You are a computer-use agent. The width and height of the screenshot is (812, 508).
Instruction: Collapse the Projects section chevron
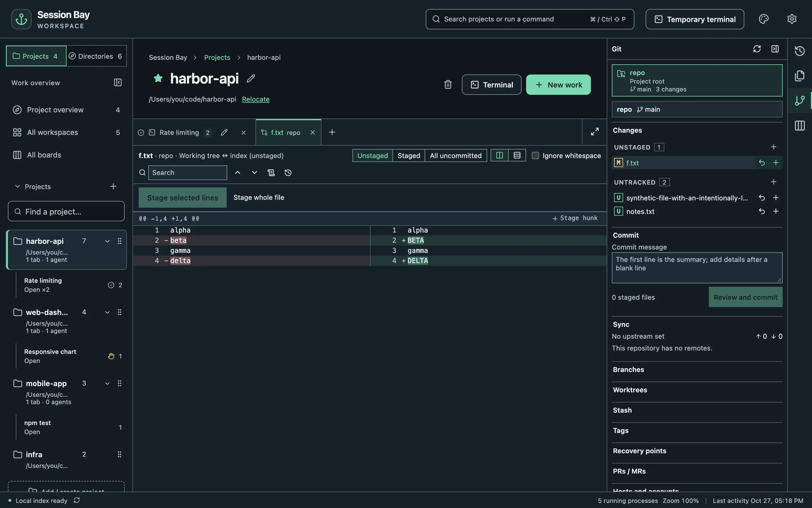click(x=17, y=187)
